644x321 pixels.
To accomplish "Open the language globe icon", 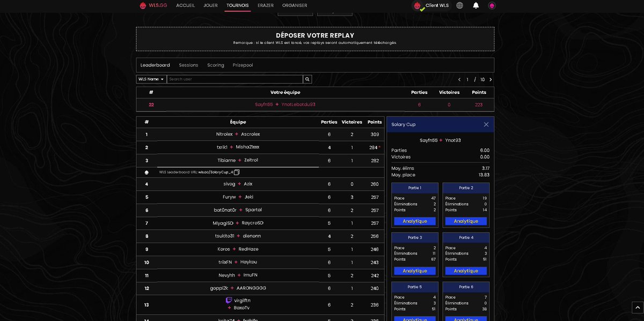I will click(x=460, y=5).
